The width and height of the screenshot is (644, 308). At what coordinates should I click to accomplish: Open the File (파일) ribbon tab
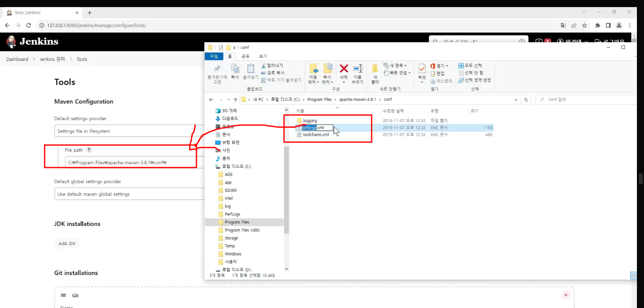[214, 56]
